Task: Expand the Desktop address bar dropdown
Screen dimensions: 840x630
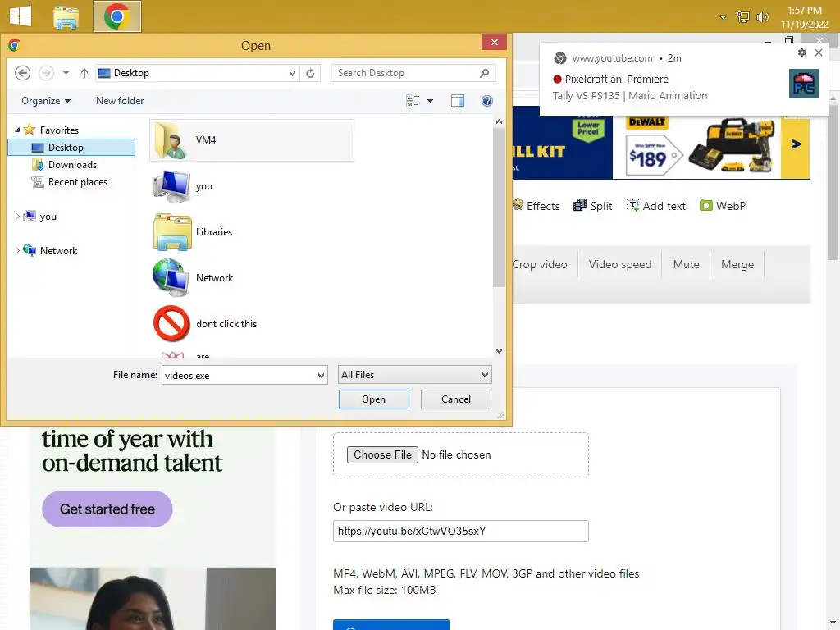Action: pos(292,73)
